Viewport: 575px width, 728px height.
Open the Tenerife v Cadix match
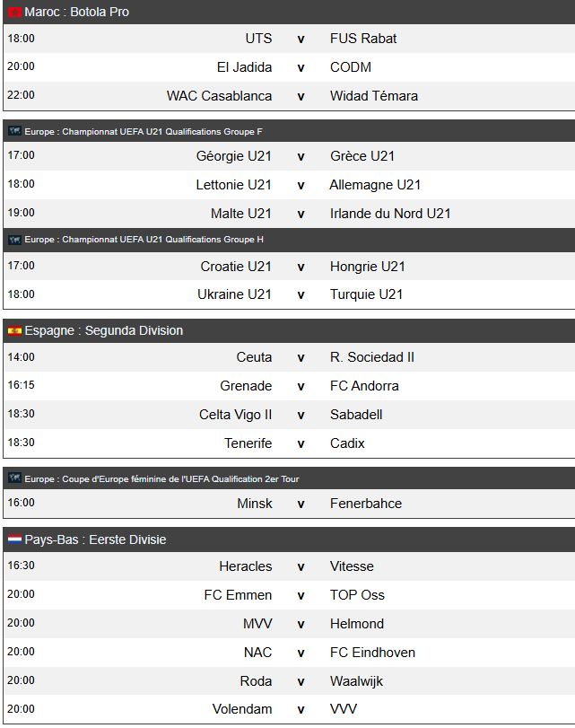(289, 443)
